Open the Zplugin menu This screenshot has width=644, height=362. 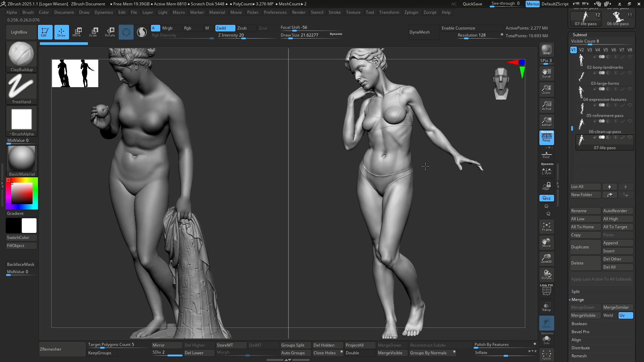coord(412,12)
